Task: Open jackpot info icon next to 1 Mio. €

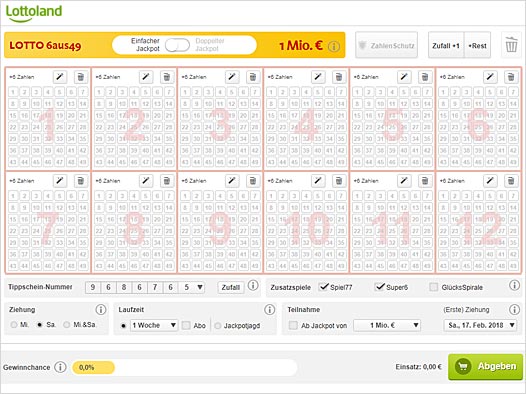Action: click(x=334, y=46)
